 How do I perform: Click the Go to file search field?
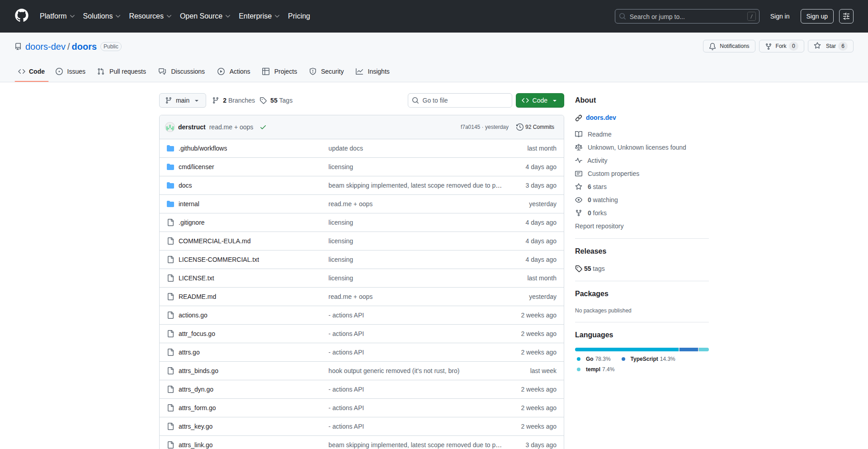[460, 100]
